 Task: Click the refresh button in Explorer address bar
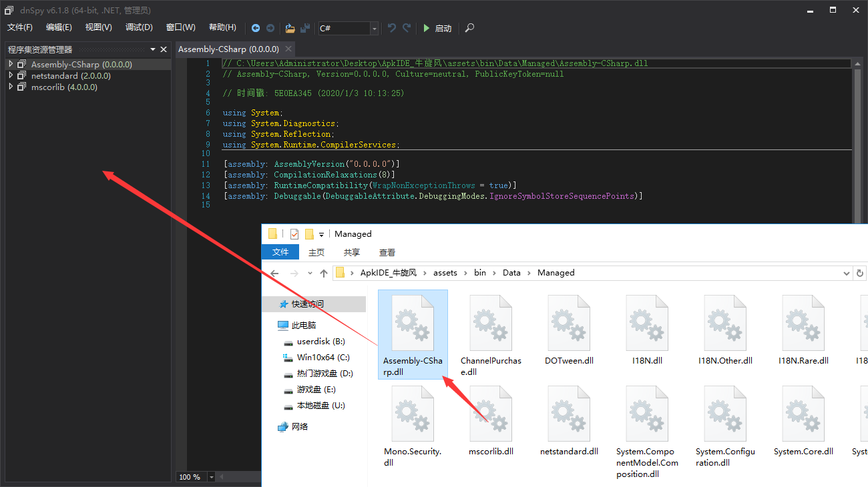tap(860, 273)
